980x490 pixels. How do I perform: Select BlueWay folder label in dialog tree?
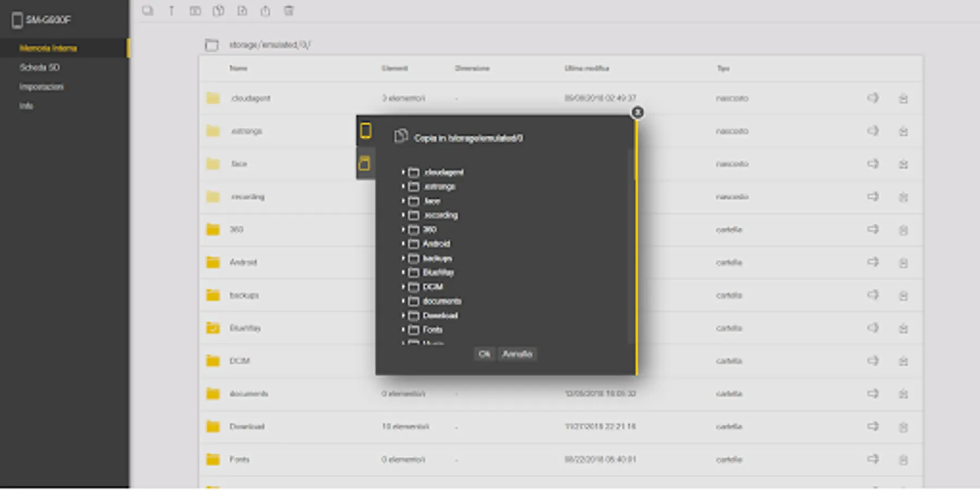point(438,272)
